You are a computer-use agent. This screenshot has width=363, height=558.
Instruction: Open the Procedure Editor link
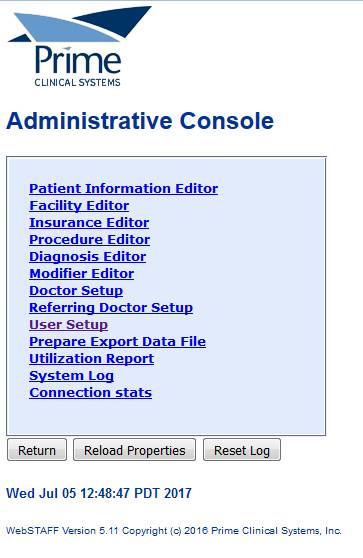pyautogui.click(x=90, y=240)
